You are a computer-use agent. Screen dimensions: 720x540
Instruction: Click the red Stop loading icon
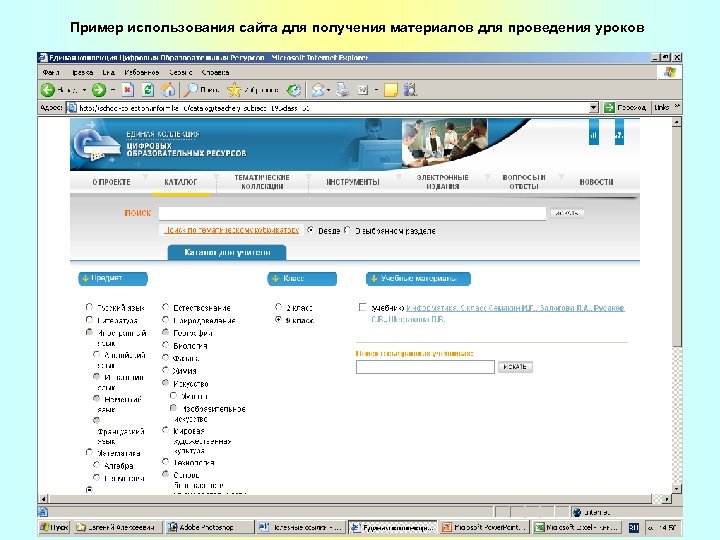pos(128,90)
